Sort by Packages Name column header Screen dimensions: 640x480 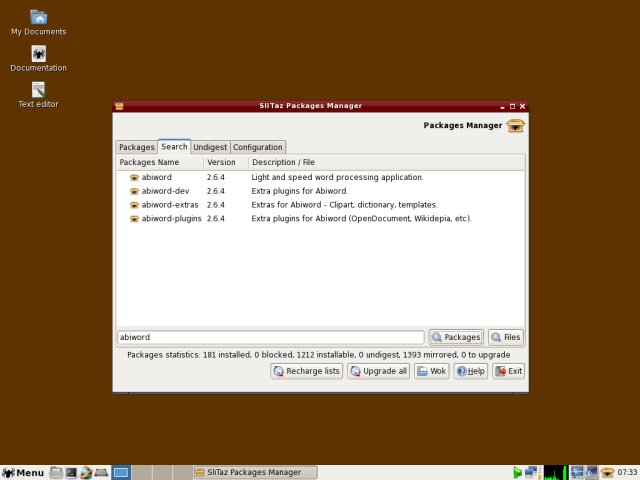(x=160, y=162)
